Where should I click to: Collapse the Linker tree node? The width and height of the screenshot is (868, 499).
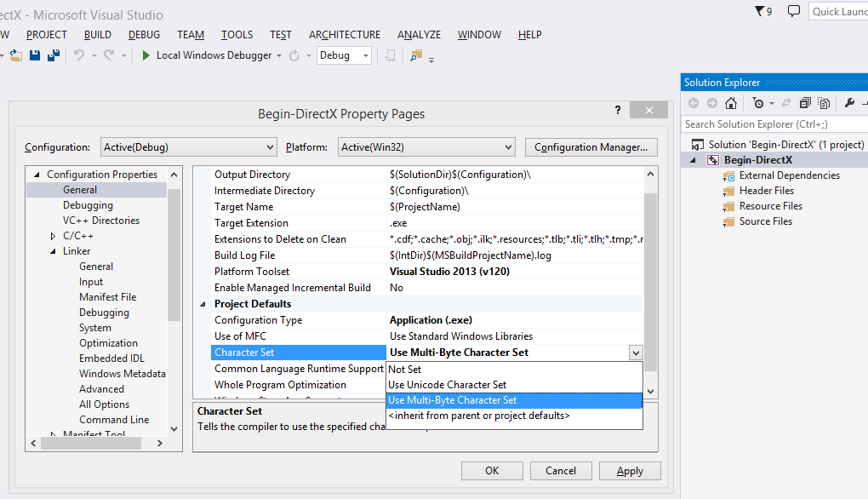53,251
